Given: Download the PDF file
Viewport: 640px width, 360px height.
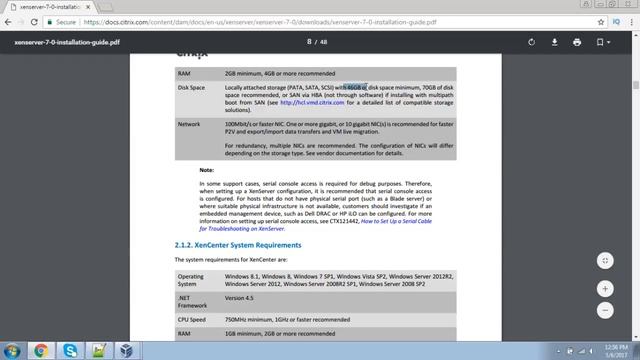Looking at the screenshot, I should tap(554, 42).
